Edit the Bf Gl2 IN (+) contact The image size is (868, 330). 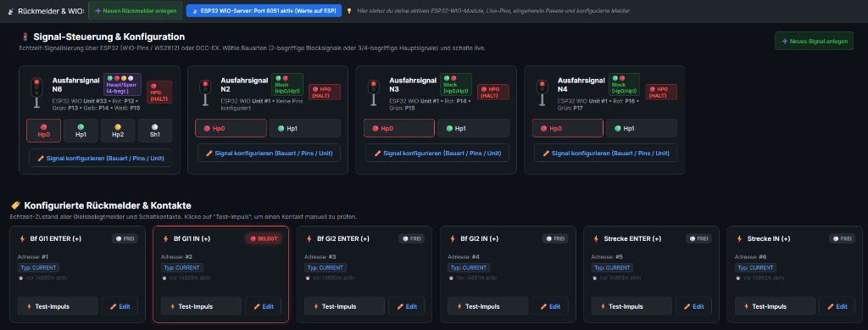point(549,306)
